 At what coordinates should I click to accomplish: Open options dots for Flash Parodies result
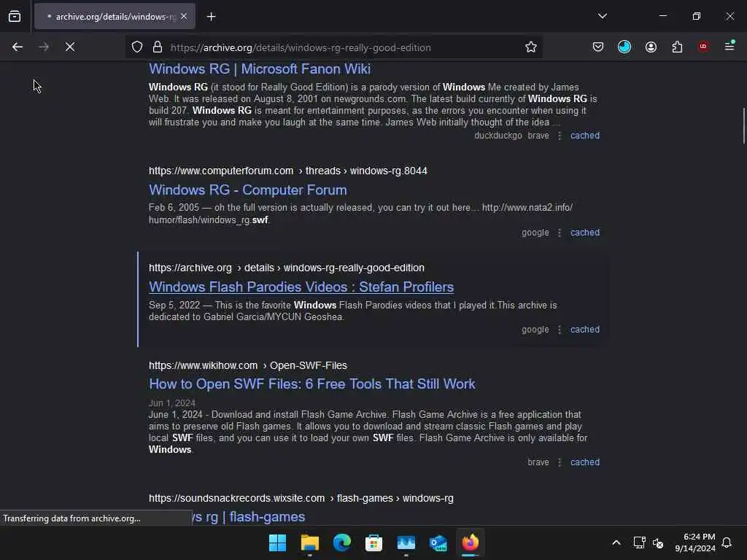point(560,330)
